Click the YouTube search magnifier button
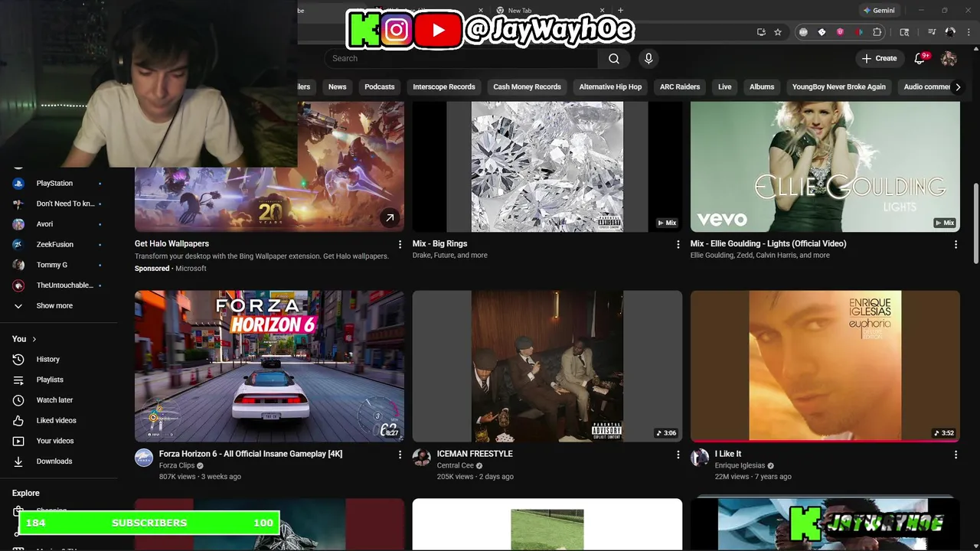The width and height of the screenshot is (980, 551). pyautogui.click(x=614, y=58)
